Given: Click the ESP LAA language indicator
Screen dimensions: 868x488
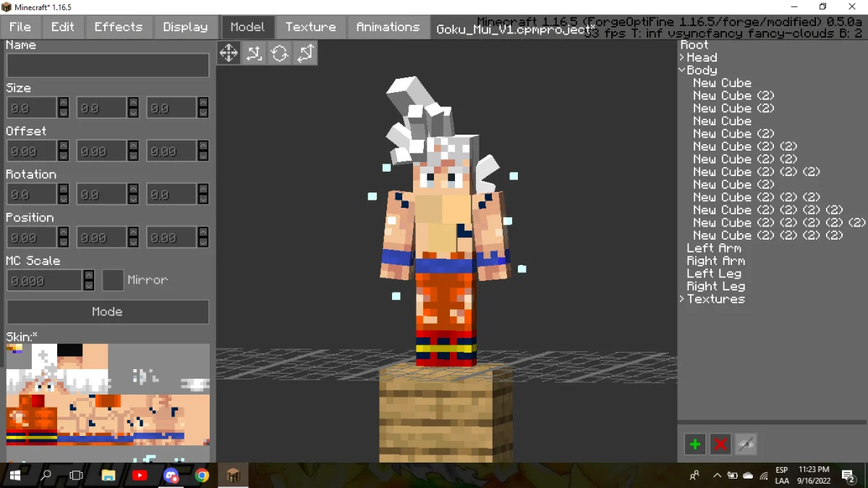Looking at the screenshot, I should pos(782,476).
